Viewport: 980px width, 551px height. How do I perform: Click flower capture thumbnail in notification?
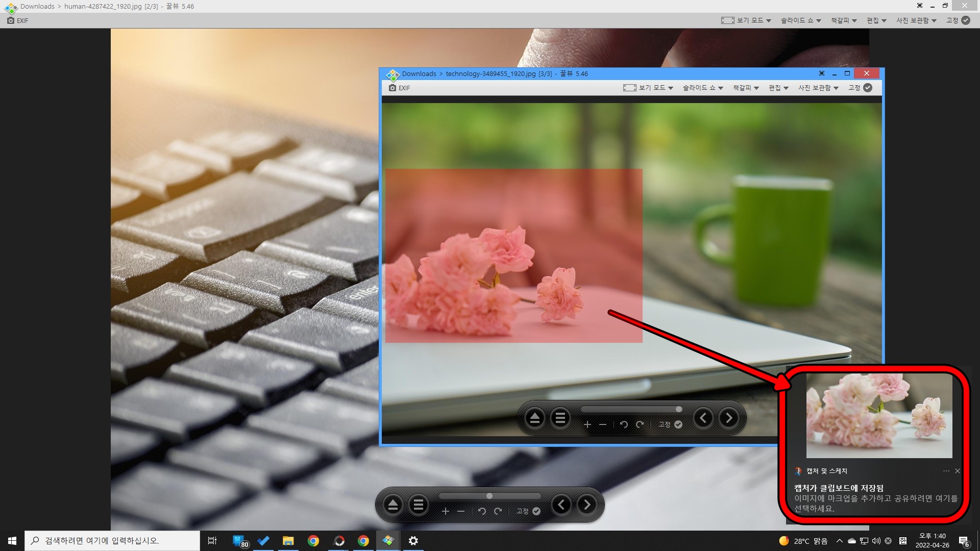(879, 415)
